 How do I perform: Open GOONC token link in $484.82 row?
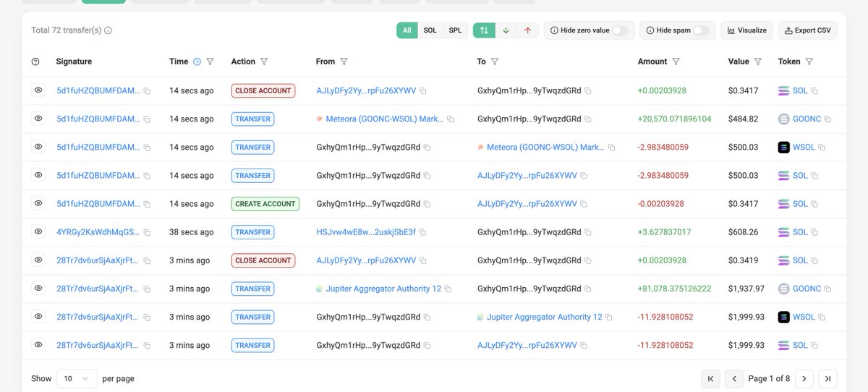pyautogui.click(x=807, y=119)
